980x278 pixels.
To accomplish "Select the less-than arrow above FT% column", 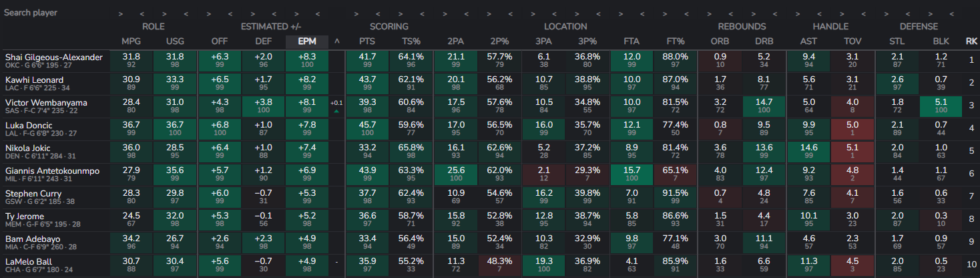I will click(x=688, y=13).
